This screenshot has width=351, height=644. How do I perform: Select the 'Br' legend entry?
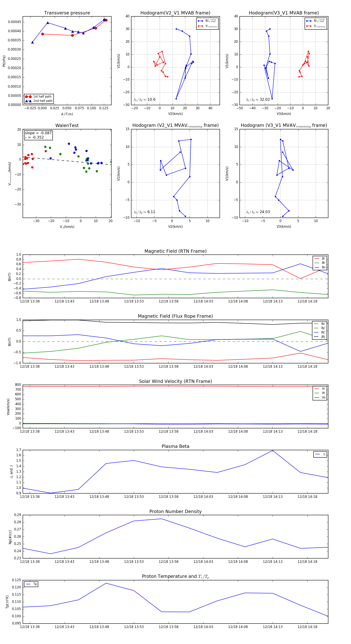click(x=320, y=259)
